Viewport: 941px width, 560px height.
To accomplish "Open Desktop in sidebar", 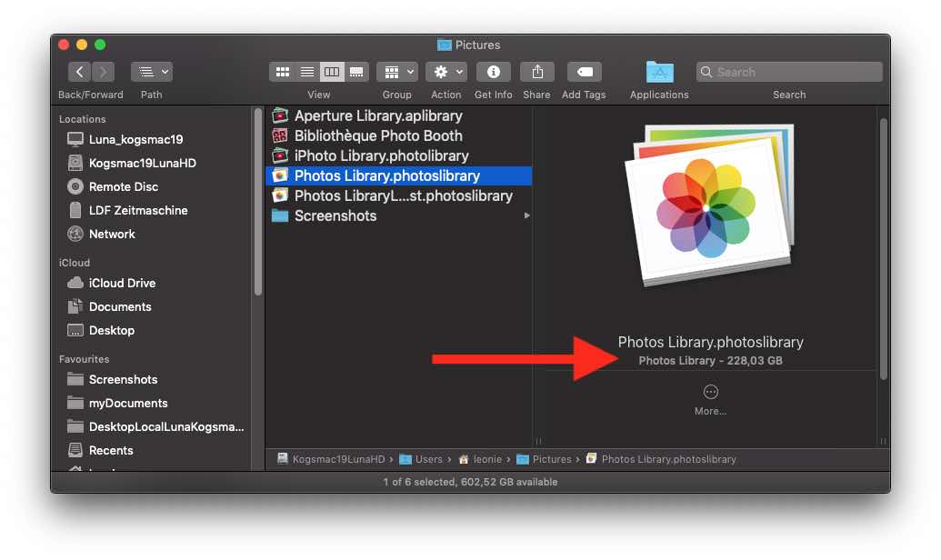I will coord(112,330).
